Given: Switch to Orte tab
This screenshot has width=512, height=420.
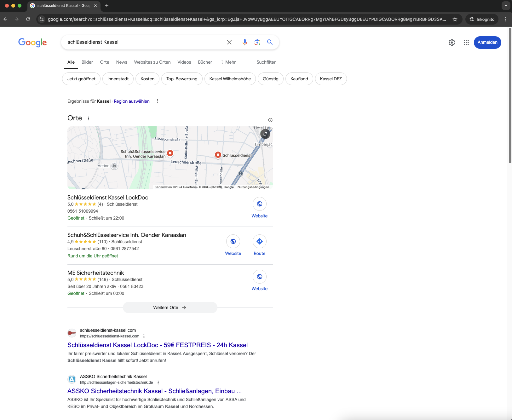Looking at the screenshot, I should click(105, 62).
